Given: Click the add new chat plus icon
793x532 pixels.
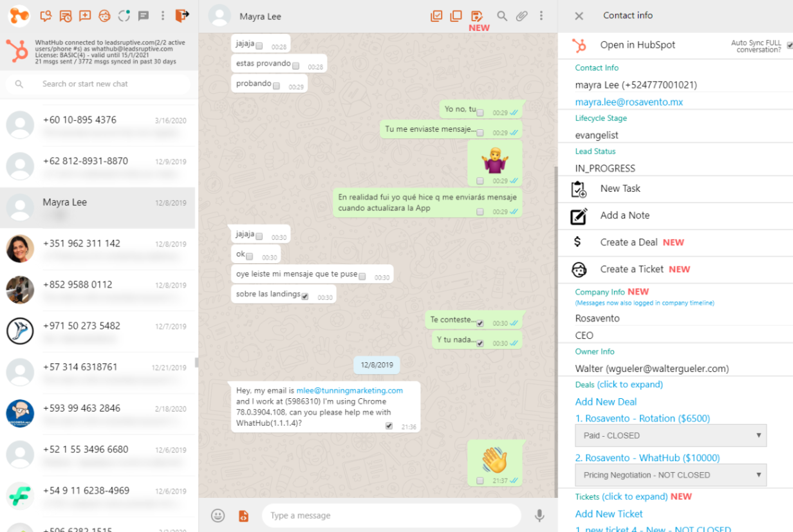Looking at the screenshot, I should coord(85,15).
